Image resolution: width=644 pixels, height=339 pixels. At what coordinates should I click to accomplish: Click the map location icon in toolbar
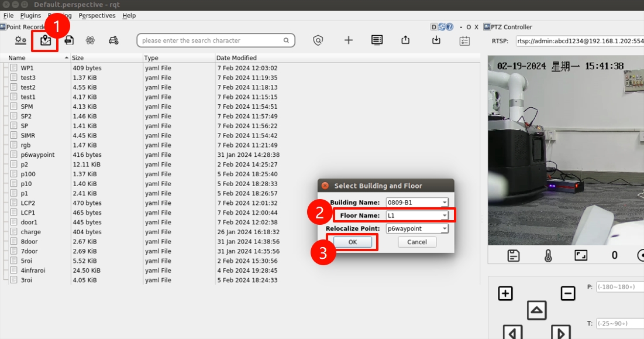point(45,40)
